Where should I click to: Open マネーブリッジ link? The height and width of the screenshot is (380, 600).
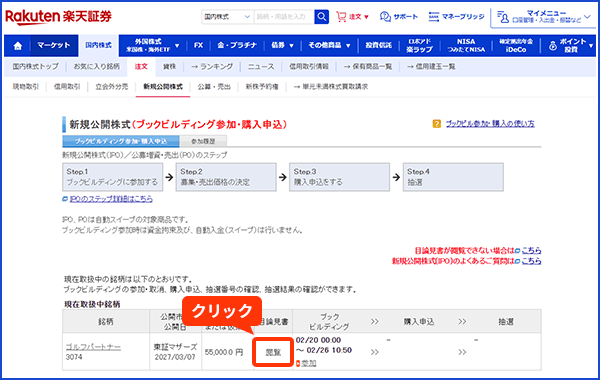tap(457, 17)
